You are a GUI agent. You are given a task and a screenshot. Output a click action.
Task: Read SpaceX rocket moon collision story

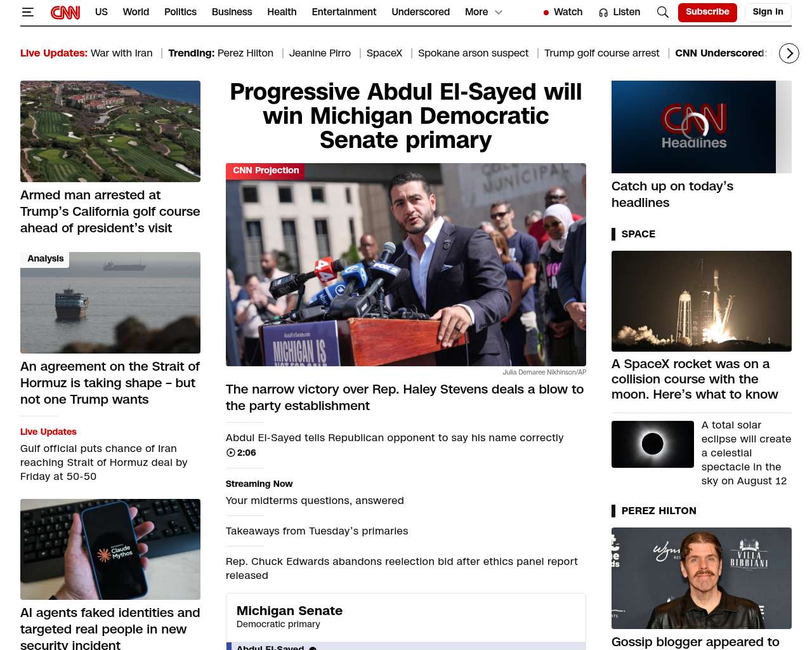[x=695, y=379]
